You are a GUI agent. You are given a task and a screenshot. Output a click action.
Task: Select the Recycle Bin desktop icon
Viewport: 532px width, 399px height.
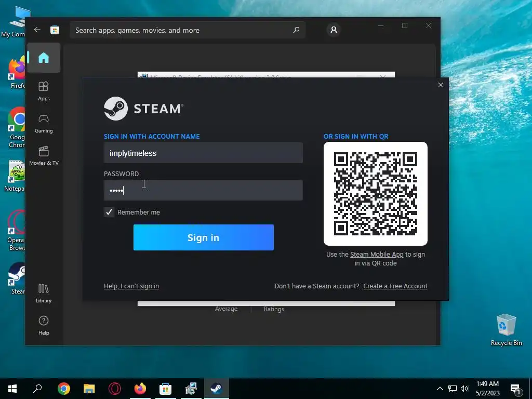(506, 330)
